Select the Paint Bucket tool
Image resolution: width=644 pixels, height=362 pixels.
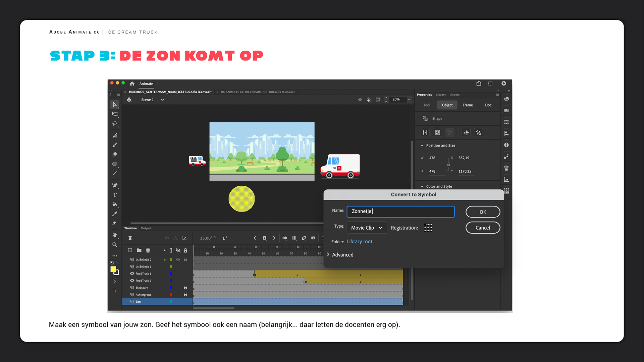point(115,204)
